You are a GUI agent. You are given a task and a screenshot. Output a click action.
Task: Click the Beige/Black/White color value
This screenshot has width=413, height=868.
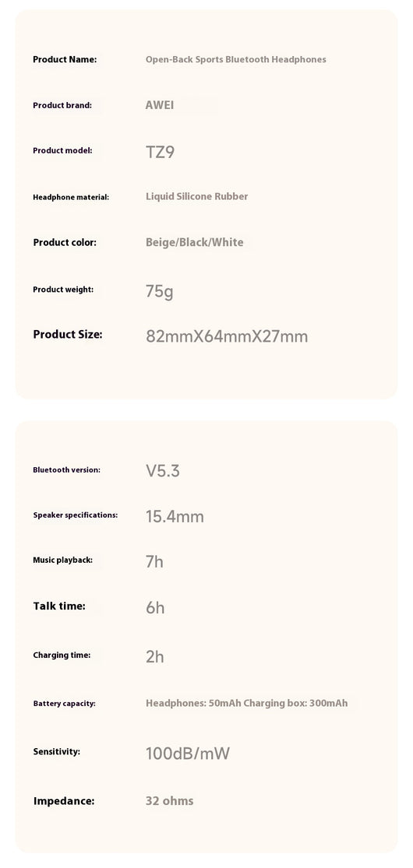click(195, 242)
